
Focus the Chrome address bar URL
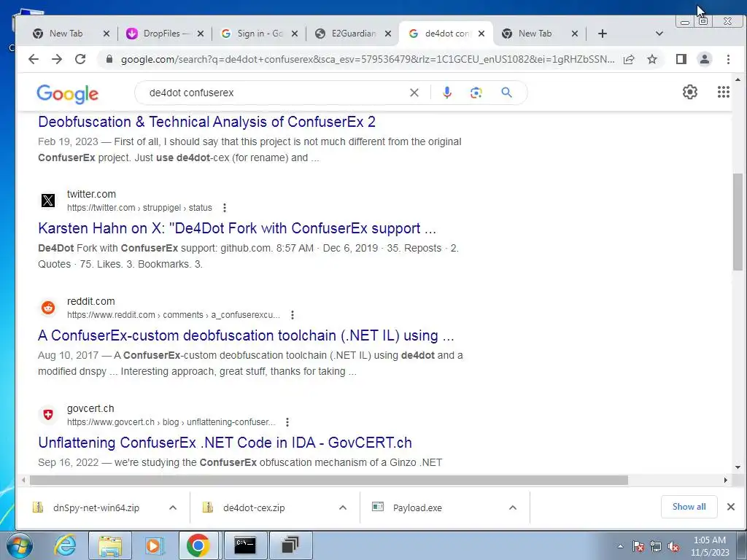point(367,59)
